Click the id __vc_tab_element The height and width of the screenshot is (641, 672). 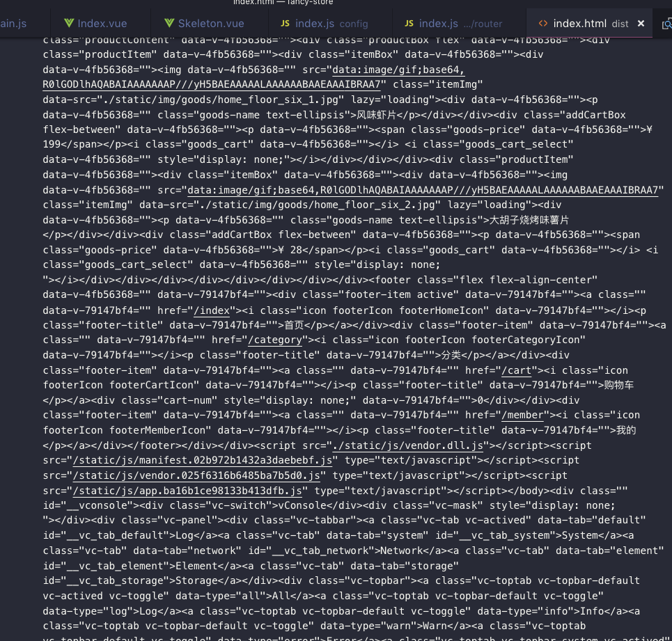coord(115,566)
